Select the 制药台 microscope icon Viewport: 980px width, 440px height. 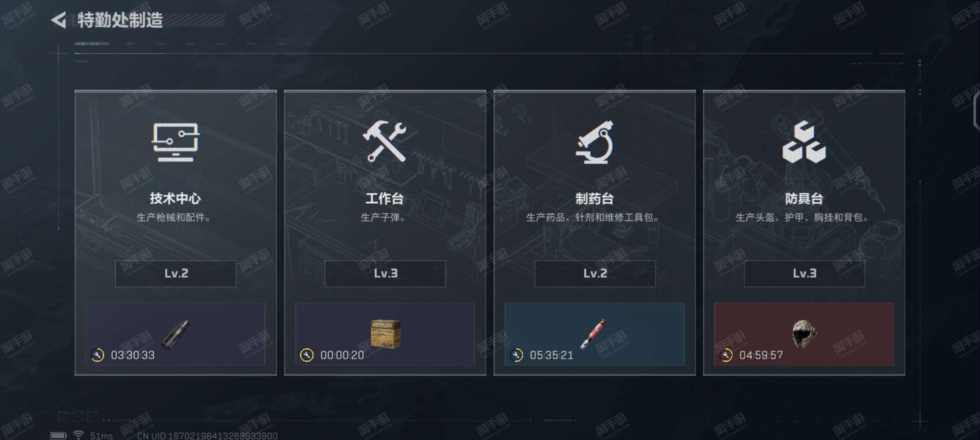tap(594, 142)
